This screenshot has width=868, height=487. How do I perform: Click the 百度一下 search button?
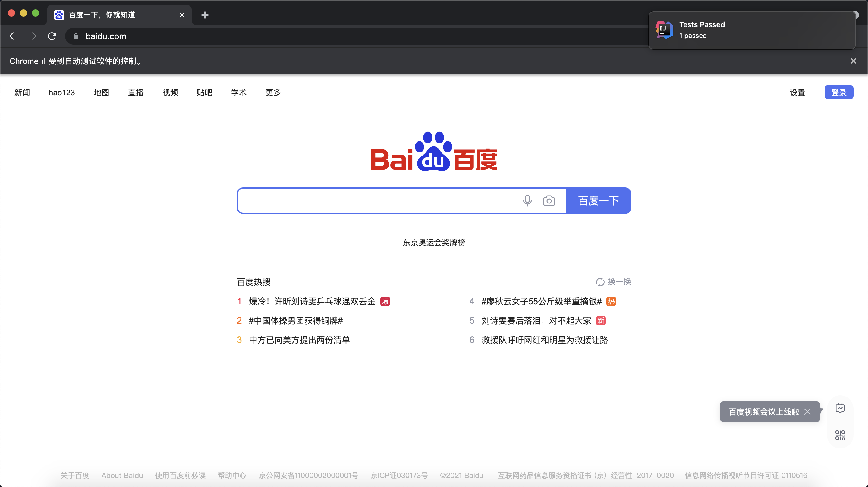click(599, 200)
